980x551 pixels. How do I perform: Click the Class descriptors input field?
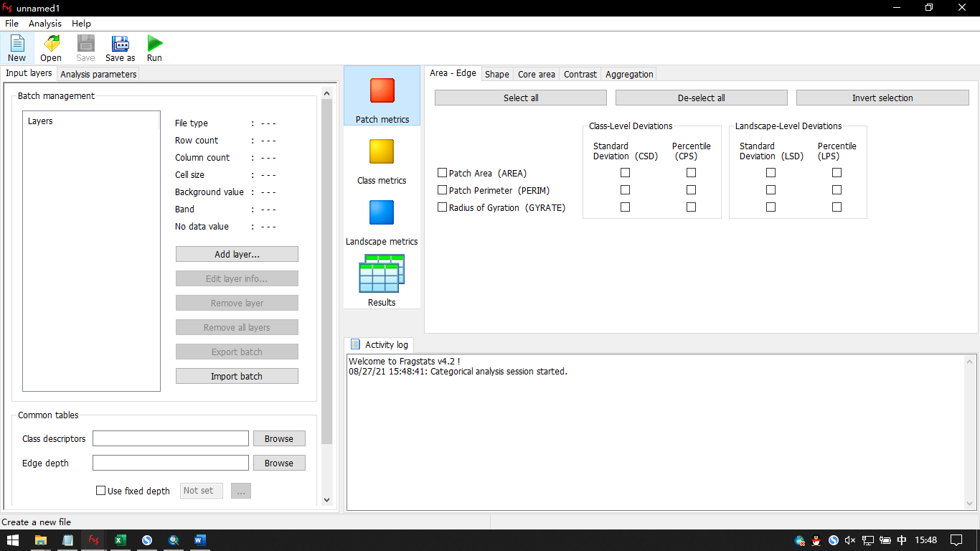[x=171, y=438]
